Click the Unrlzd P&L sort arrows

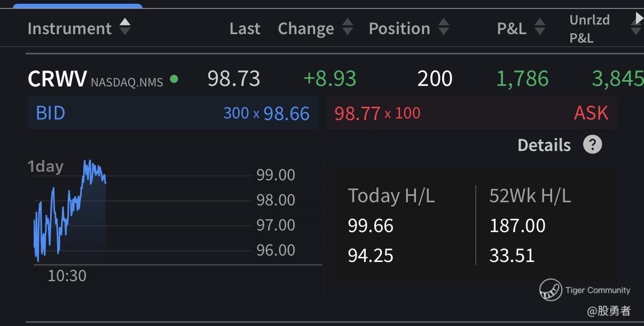(635, 25)
